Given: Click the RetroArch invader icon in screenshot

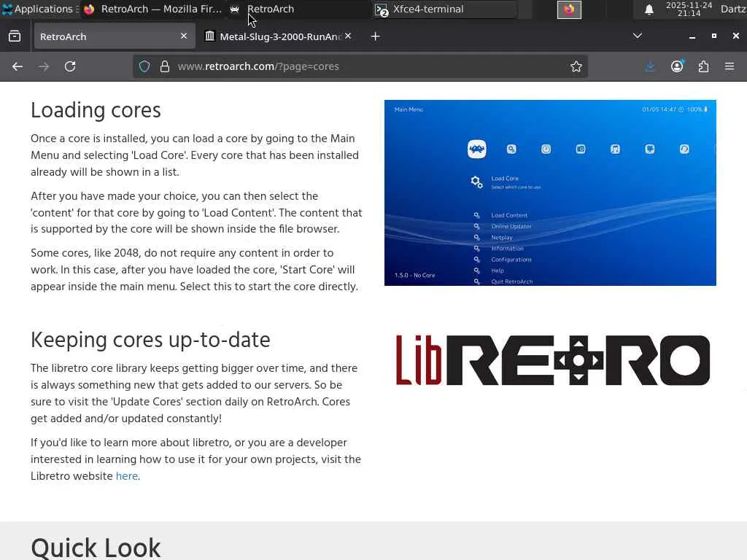Looking at the screenshot, I should pyautogui.click(x=477, y=149).
